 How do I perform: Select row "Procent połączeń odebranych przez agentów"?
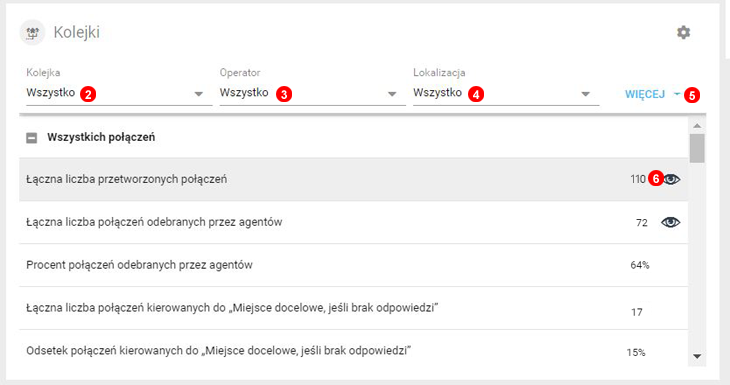[353, 265]
